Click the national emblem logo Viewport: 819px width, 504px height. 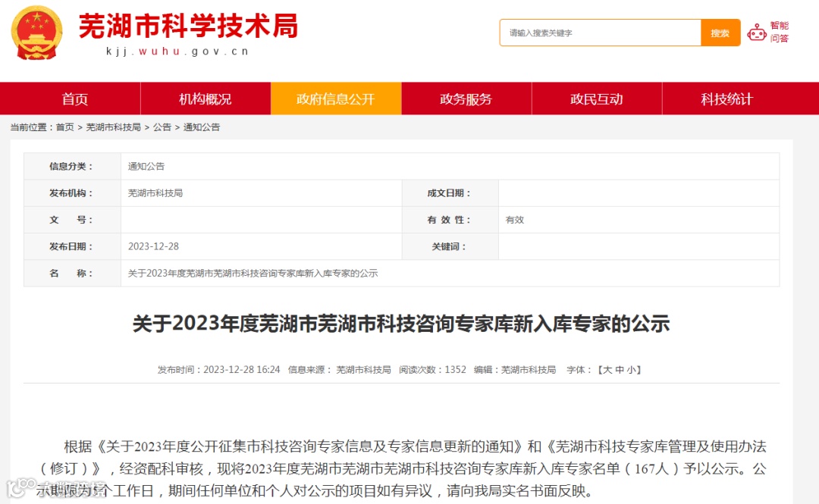click(36, 33)
